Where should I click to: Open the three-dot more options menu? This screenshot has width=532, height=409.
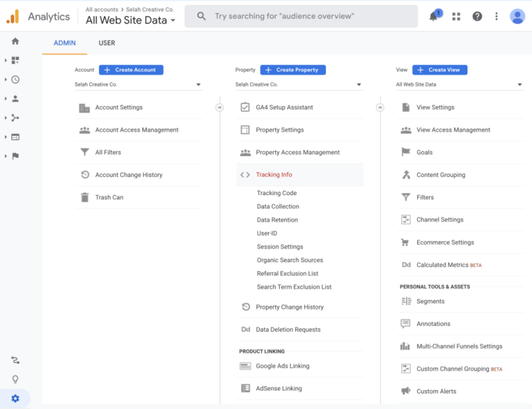497,17
